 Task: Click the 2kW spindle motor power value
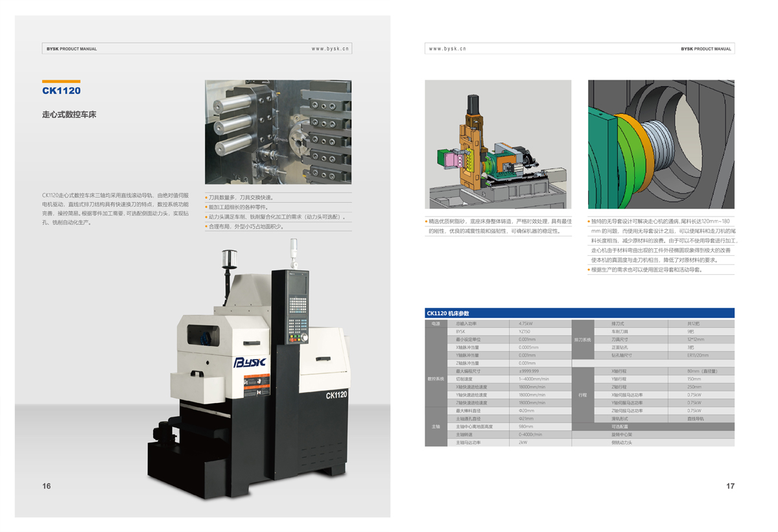coord(523,443)
